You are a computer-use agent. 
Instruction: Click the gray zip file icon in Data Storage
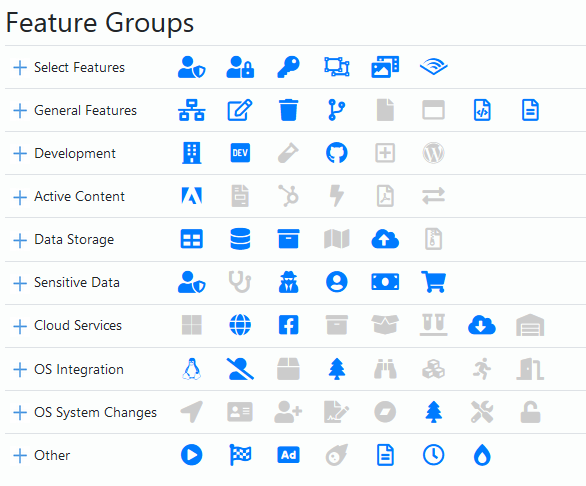[434, 239]
